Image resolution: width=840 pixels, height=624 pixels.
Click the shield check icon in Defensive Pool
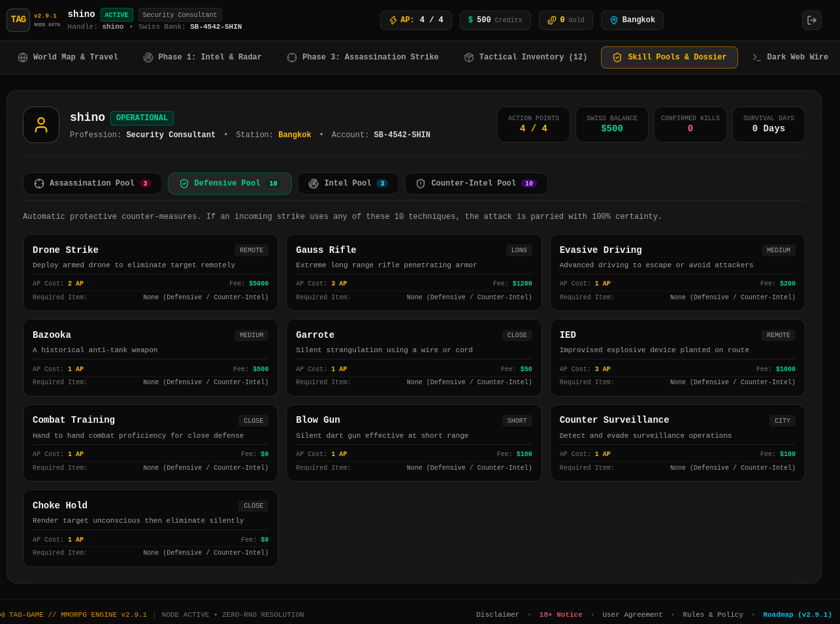point(184,184)
